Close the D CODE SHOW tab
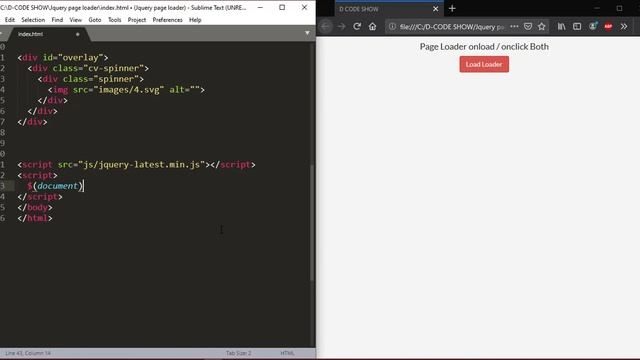 (x=436, y=9)
